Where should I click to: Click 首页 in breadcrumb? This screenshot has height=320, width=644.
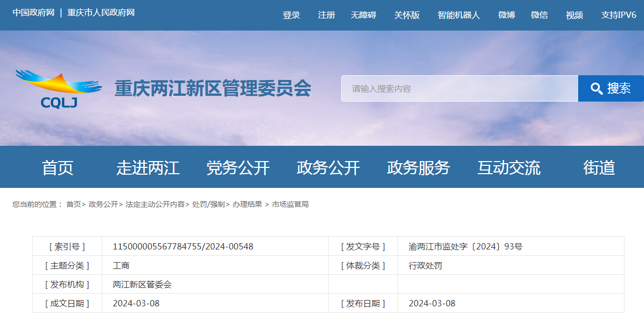coord(74,204)
